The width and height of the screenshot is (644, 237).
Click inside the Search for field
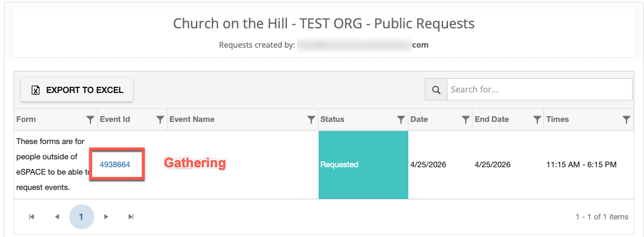pos(540,90)
